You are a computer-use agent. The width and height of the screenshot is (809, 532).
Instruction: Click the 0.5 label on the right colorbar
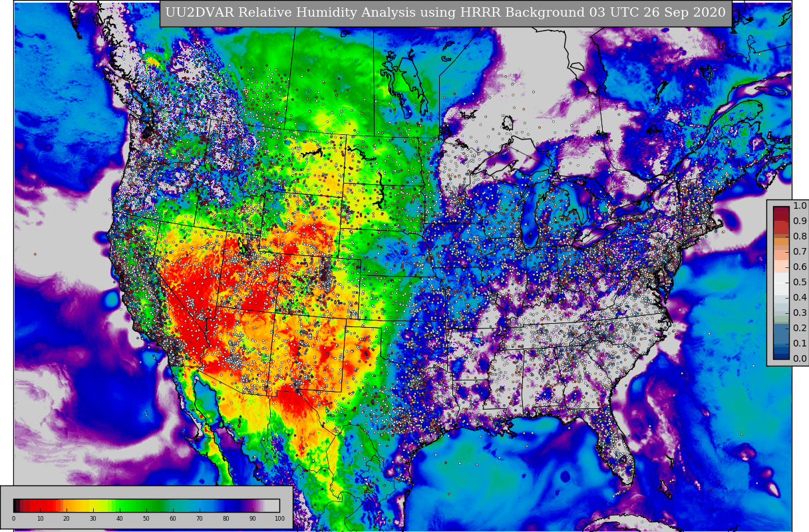click(x=800, y=283)
